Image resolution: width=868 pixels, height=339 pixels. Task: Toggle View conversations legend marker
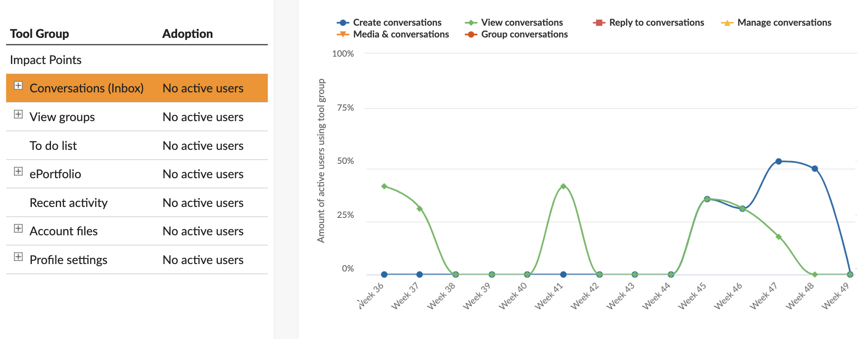pos(471,23)
